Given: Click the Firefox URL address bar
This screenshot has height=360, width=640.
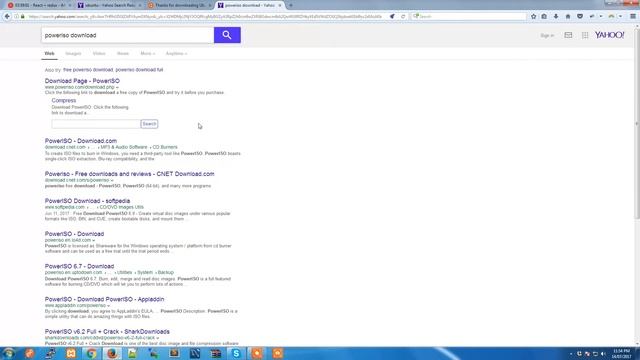Looking at the screenshot, I should [204, 16].
